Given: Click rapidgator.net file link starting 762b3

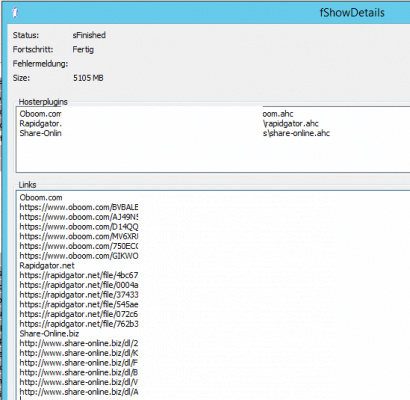Looking at the screenshot, I should 79,324.
